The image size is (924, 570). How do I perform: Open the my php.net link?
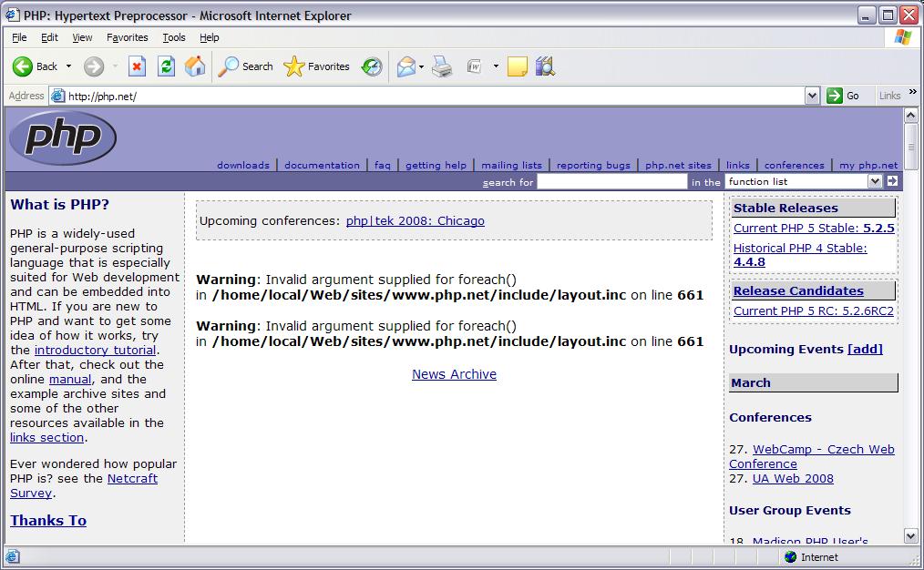click(x=868, y=166)
